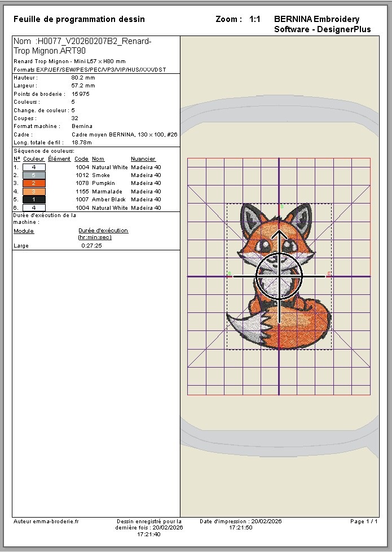Click the Amber Black color swatch
Screen dimensions: 392x552
point(34,199)
